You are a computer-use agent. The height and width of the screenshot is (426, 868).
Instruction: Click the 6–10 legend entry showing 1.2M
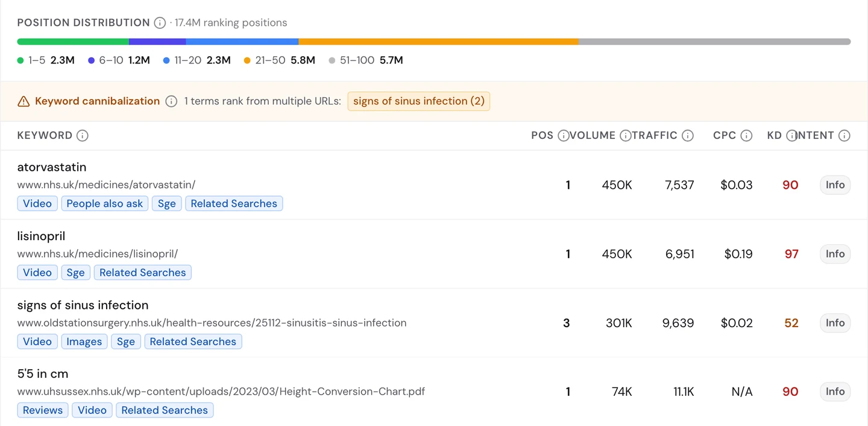pyautogui.click(x=119, y=60)
